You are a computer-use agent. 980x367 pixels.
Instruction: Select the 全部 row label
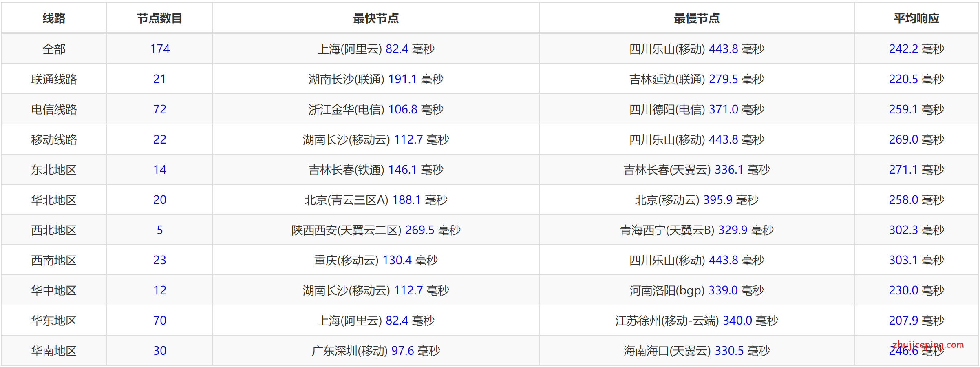coord(54,49)
